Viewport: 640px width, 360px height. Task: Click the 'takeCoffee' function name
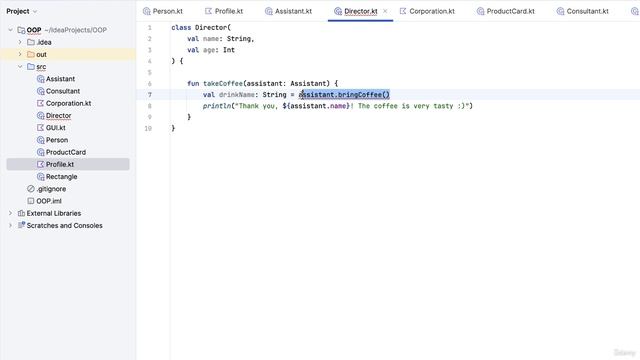tap(222, 83)
